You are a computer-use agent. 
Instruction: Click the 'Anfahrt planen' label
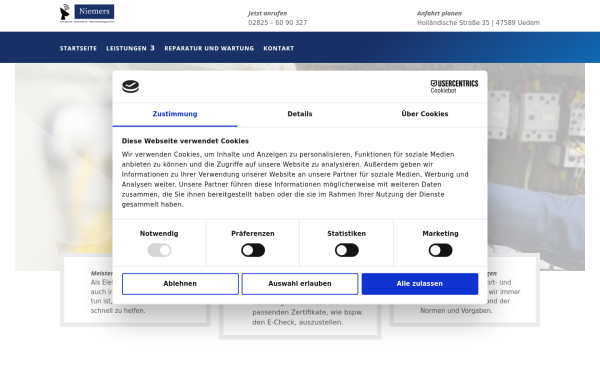[x=439, y=13]
